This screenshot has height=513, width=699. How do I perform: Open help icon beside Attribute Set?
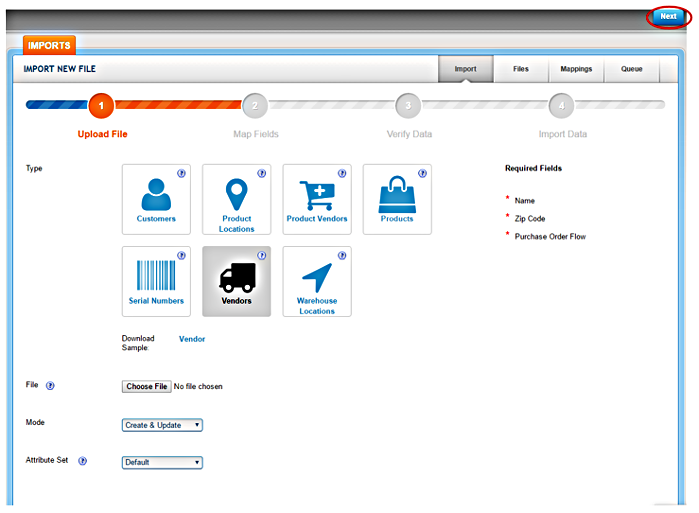pyautogui.click(x=83, y=461)
